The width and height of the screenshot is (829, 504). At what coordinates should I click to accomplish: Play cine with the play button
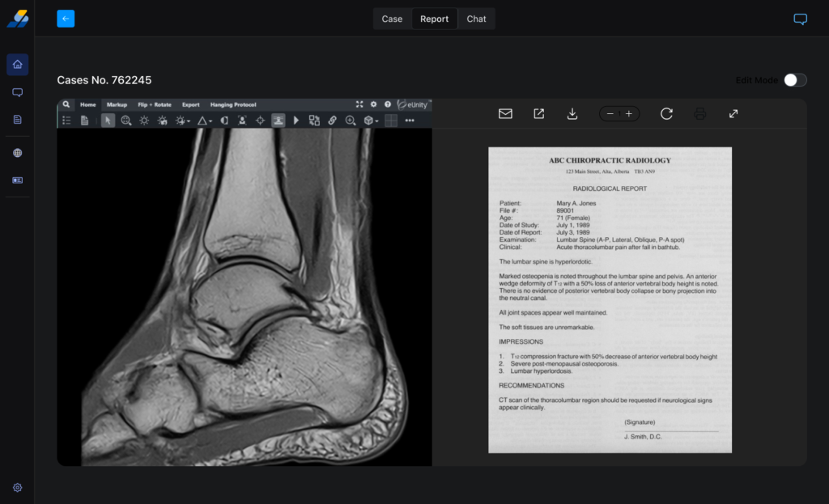click(x=296, y=121)
